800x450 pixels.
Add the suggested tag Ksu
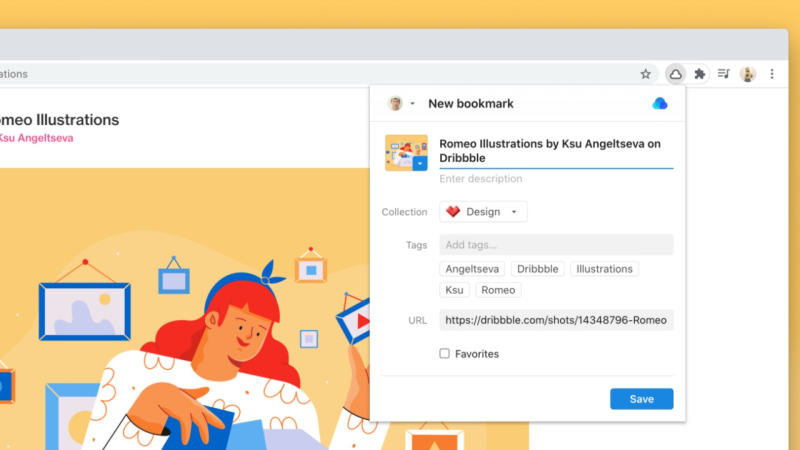(x=454, y=290)
